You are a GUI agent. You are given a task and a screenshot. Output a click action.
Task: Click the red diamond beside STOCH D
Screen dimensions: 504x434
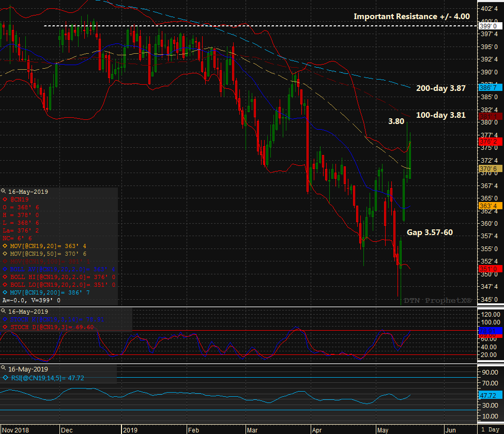5,327
